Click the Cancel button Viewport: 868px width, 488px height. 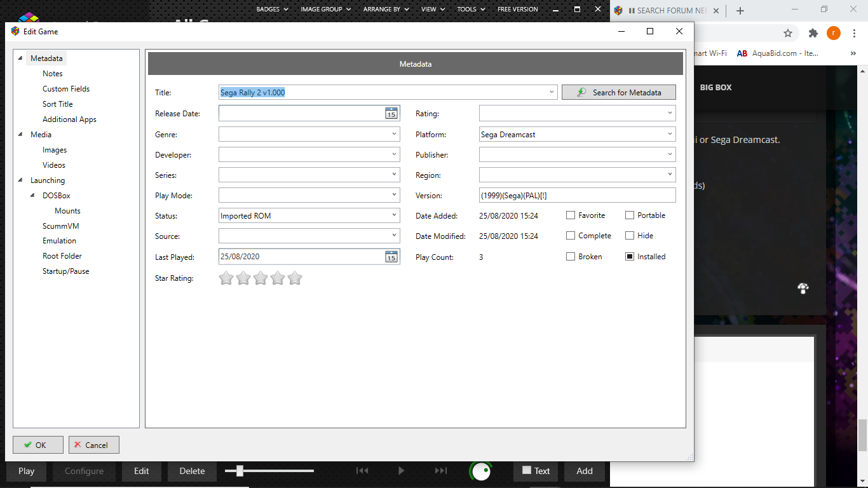tap(94, 445)
